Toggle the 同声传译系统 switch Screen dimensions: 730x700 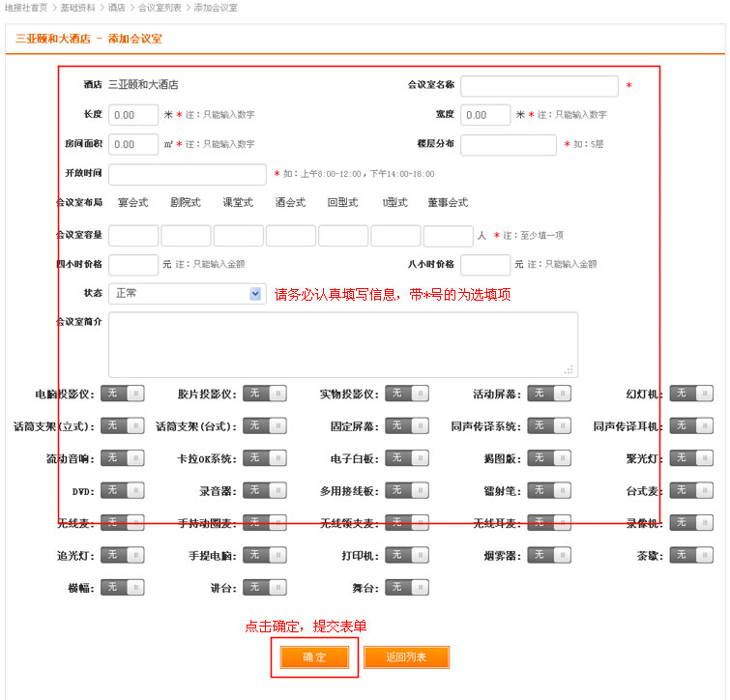pyautogui.click(x=549, y=426)
